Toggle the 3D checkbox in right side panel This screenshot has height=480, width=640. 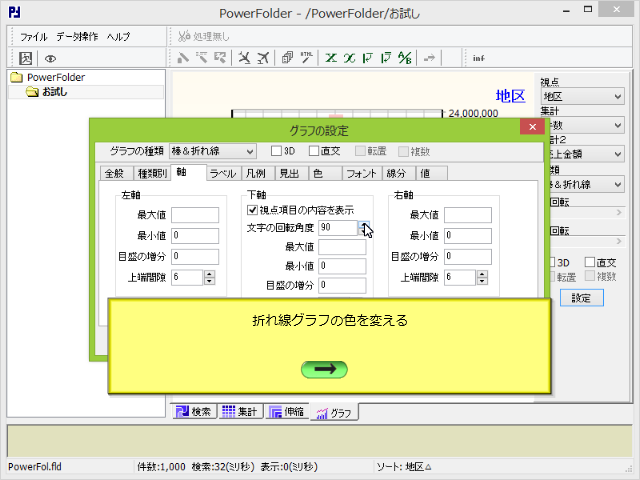coord(553,262)
